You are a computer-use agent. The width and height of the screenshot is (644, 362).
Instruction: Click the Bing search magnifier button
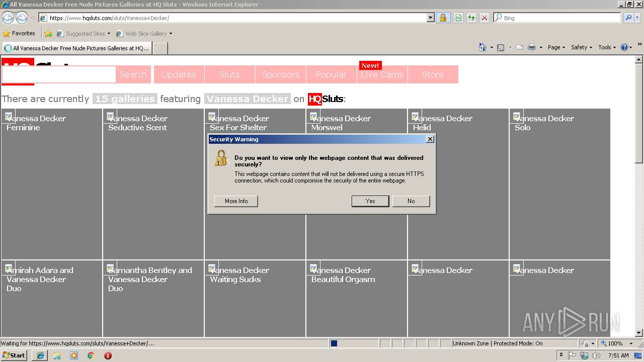click(x=628, y=18)
